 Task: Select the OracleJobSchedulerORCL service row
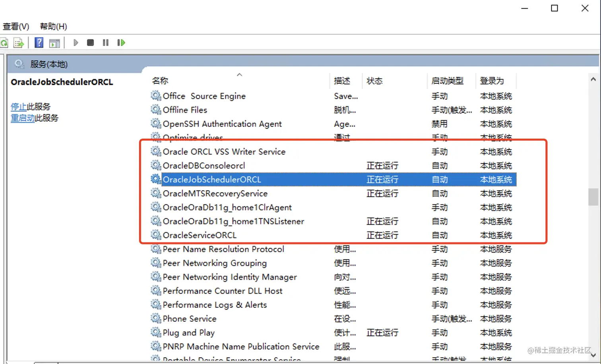[x=333, y=179]
